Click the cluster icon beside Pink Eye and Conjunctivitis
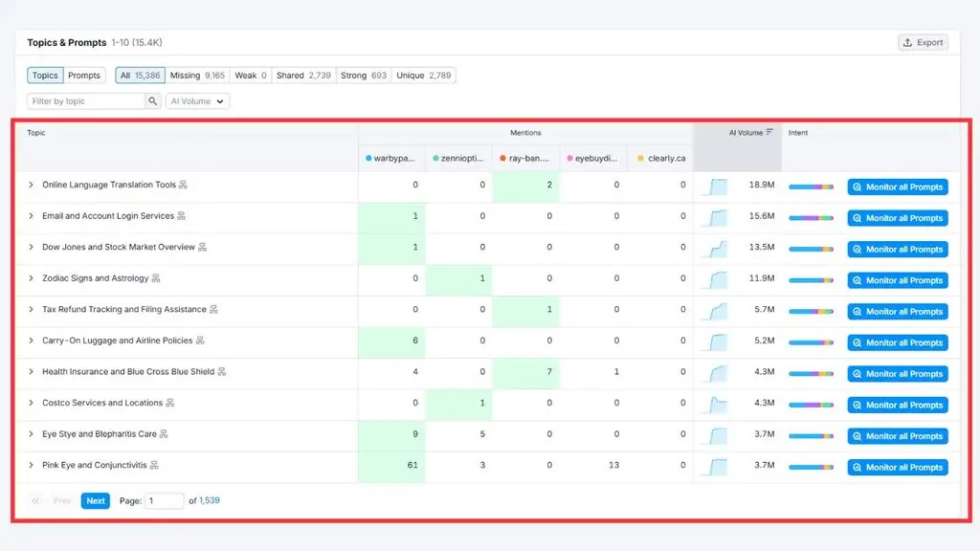980x551 pixels. pyautogui.click(x=154, y=466)
